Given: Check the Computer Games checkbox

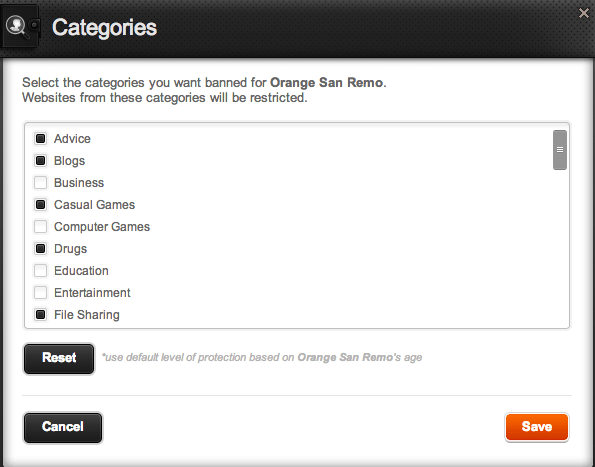Looking at the screenshot, I should pyautogui.click(x=41, y=226).
